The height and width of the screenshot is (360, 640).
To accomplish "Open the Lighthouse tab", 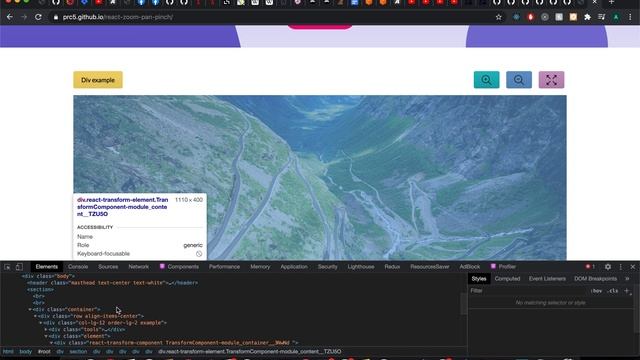I will pos(361,267).
